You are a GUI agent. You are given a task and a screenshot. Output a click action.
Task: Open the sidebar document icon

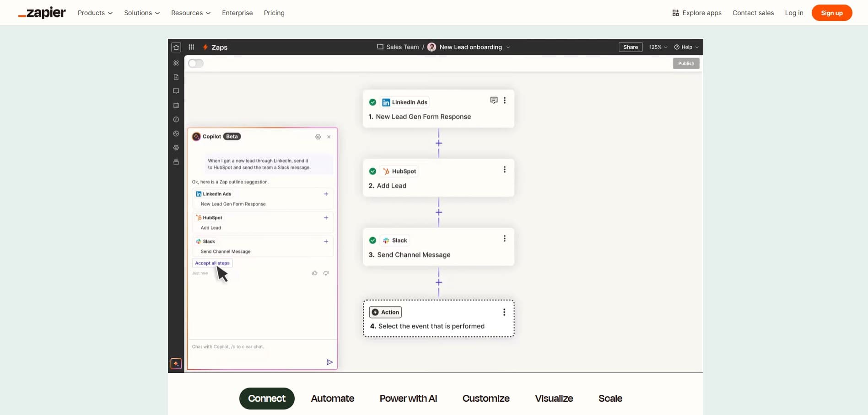point(176,77)
